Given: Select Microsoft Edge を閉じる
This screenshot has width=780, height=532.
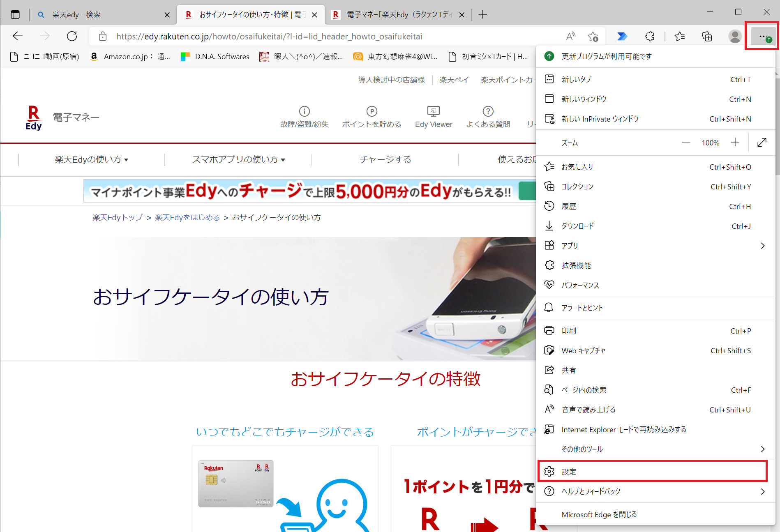Looking at the screenshot, I should 656,514.
